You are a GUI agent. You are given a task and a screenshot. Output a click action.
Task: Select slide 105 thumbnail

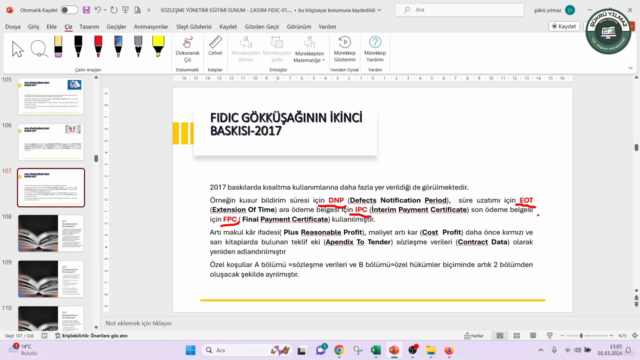(51, 96)
